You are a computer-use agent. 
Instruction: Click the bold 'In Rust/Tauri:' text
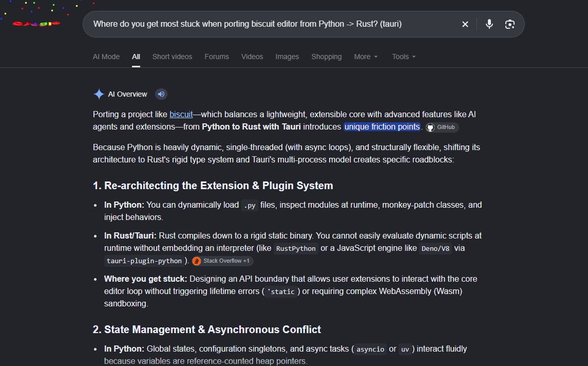click(x=130, y=236)
